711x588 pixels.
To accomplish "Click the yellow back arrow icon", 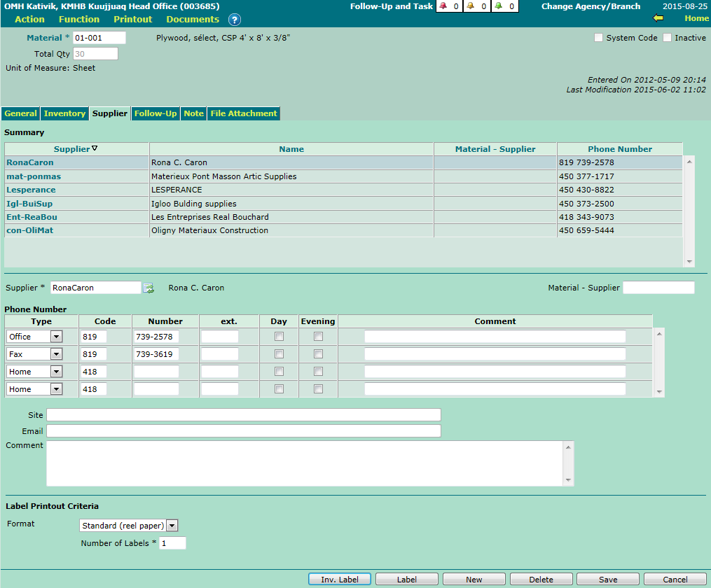I will [658, 18].
